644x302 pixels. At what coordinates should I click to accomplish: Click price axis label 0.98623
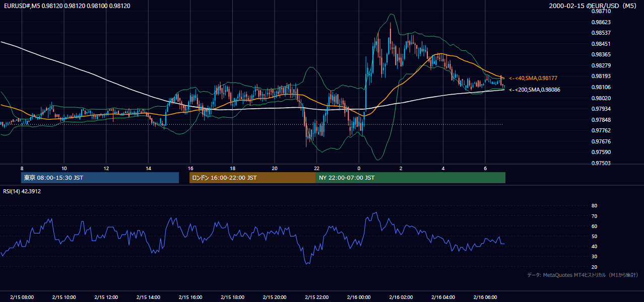pos(601,22)
